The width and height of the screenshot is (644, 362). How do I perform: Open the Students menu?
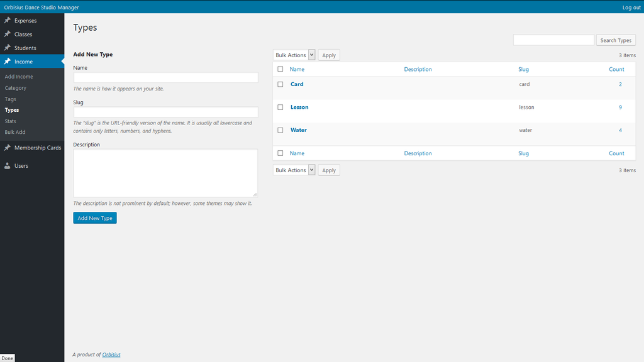coord(32,48)
